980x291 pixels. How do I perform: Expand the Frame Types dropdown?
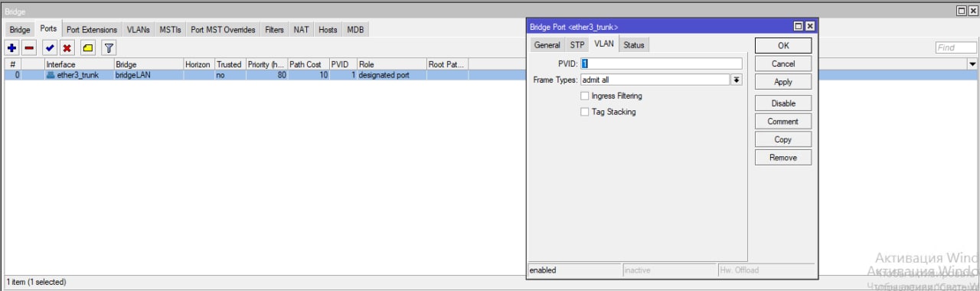pyautogui.click(x=737, y=80)
